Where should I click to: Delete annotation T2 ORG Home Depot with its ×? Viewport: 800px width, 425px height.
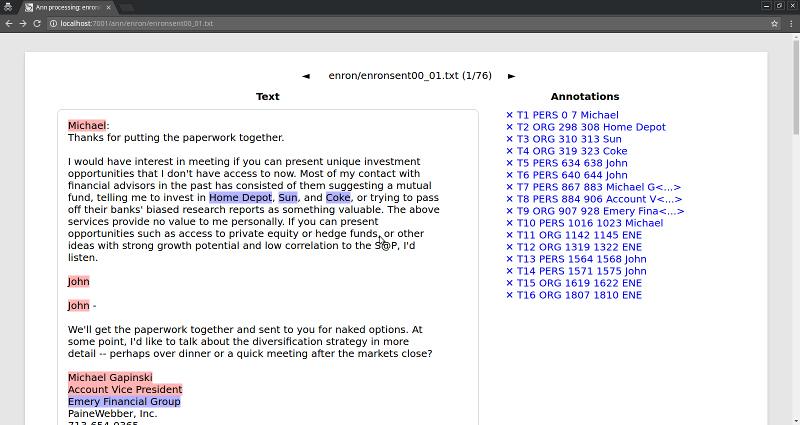pos(509,127)
